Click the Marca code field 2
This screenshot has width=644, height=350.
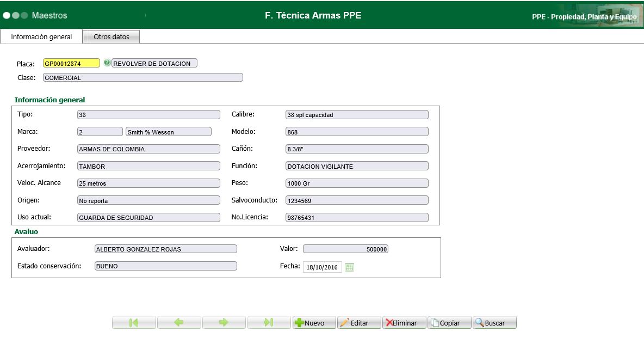[x=100, y=132]
